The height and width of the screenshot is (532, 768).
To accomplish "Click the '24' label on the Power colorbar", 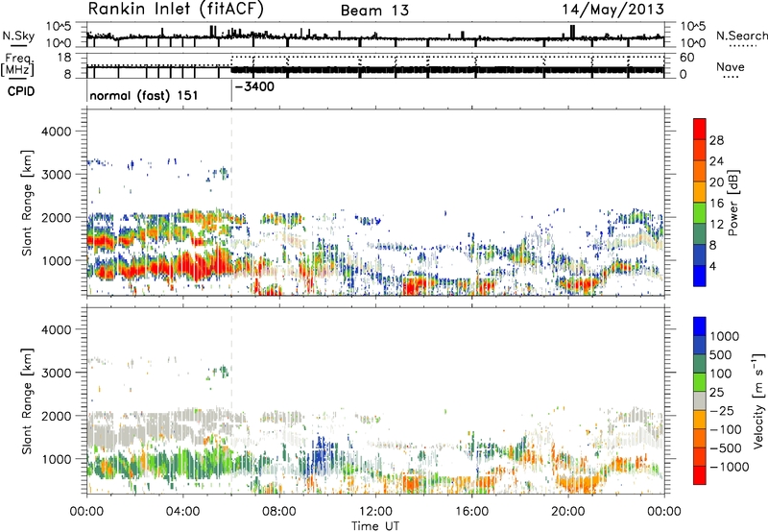I will coord(716,161).
